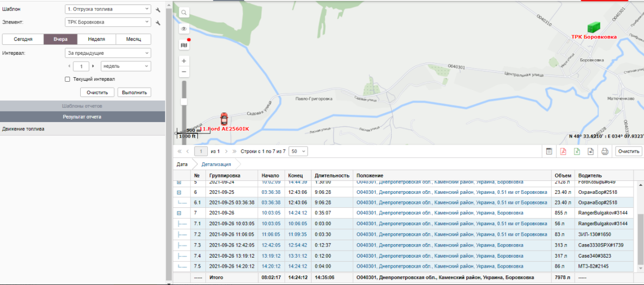The height and width of the screenshot is (285, 644).
Task: Zoom out the map with minus button
Action: click(184, 72)
